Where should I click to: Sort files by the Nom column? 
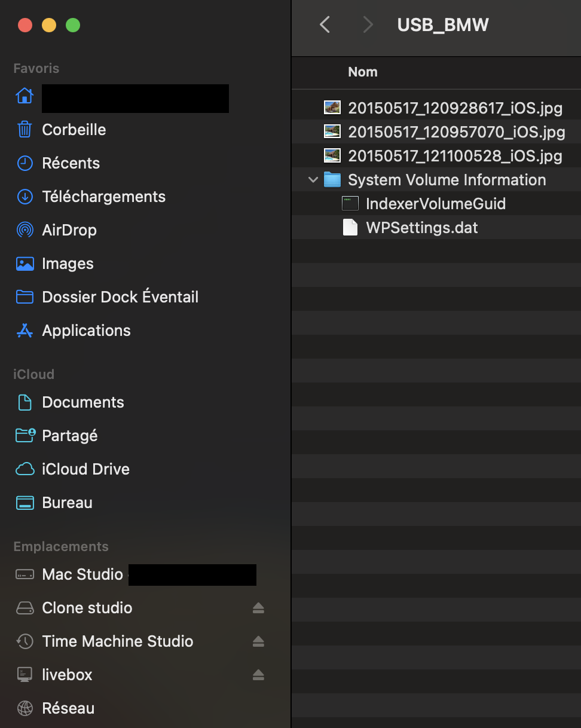click(363, 72)
